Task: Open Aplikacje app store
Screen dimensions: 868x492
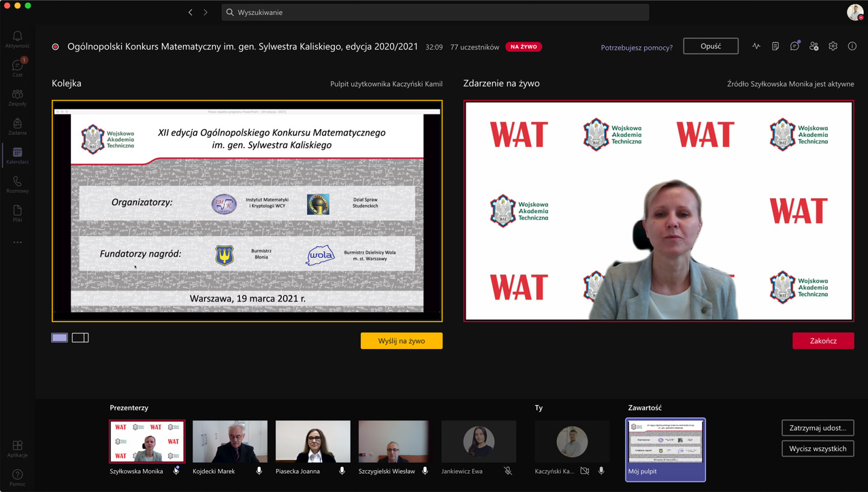Action: pyautogui.click(x=17, y=449)
